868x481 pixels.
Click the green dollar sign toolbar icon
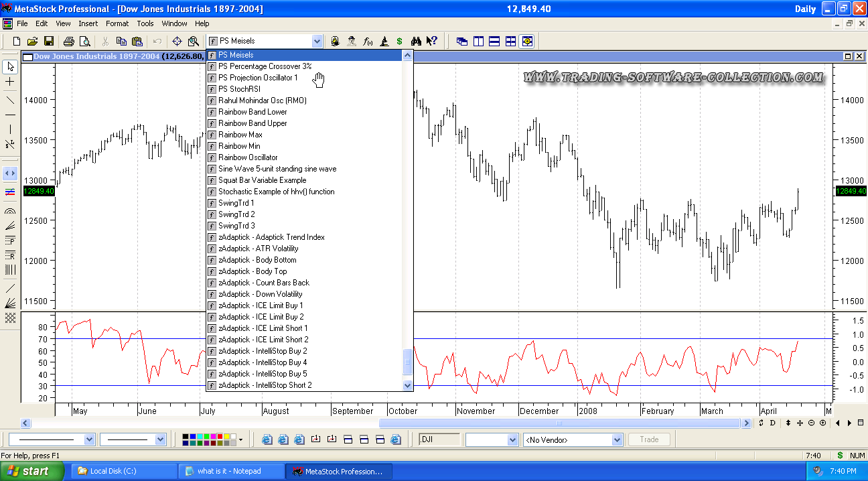point(399,42)
